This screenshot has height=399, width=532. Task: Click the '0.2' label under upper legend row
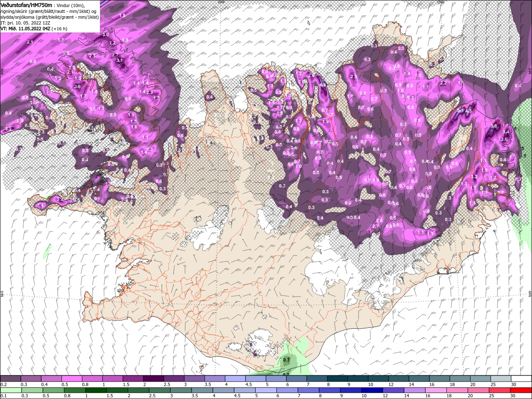click(4, 384)
